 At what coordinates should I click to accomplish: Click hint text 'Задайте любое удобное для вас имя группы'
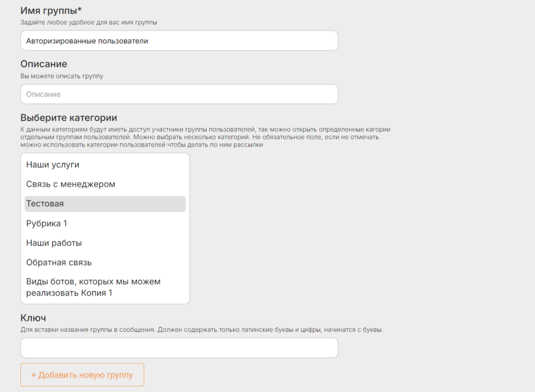tap(89, 22)
